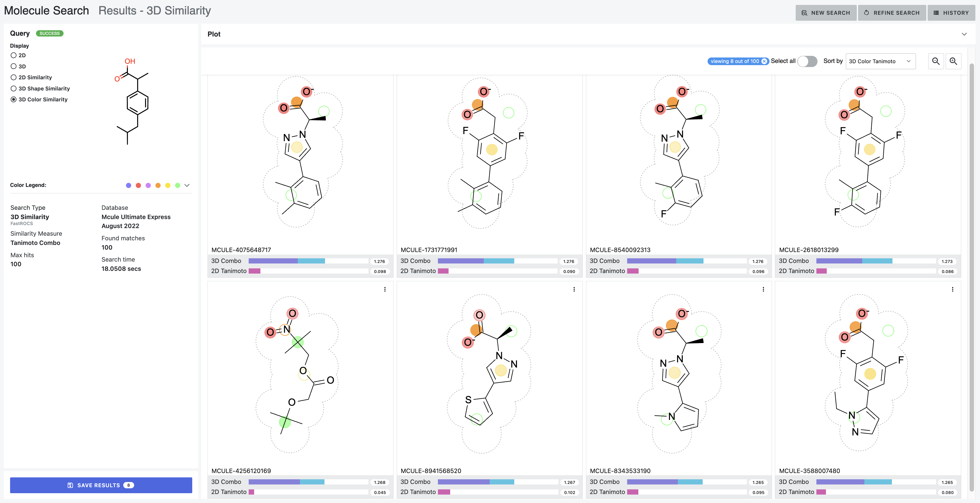Open the History panel
980x503 pixels.
(x=951, y=13)
